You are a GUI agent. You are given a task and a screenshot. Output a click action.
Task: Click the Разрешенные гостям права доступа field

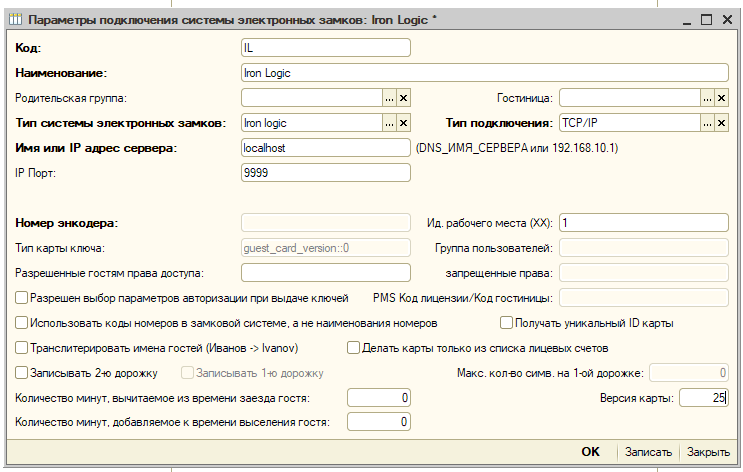tap(326, 273)
